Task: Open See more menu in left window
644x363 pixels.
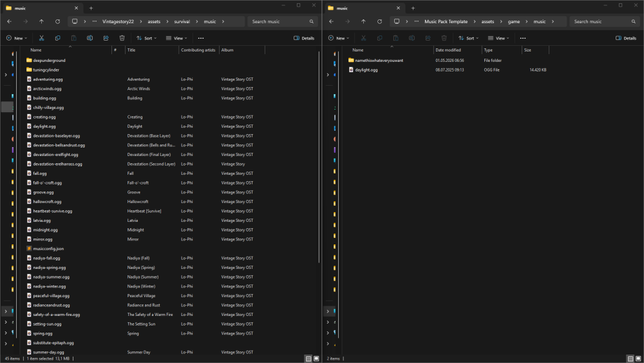Action: 201,38
